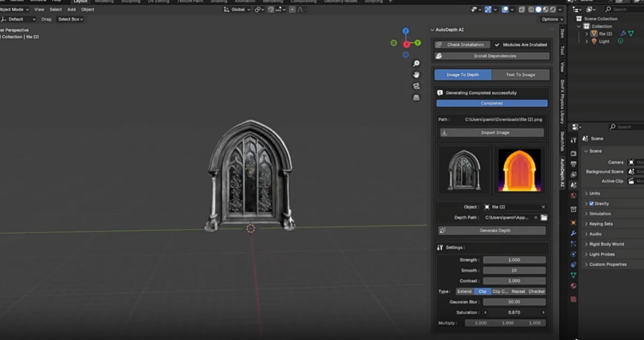Open the Physics properties tab icon
644x340 pixels.
coord(573,254)
